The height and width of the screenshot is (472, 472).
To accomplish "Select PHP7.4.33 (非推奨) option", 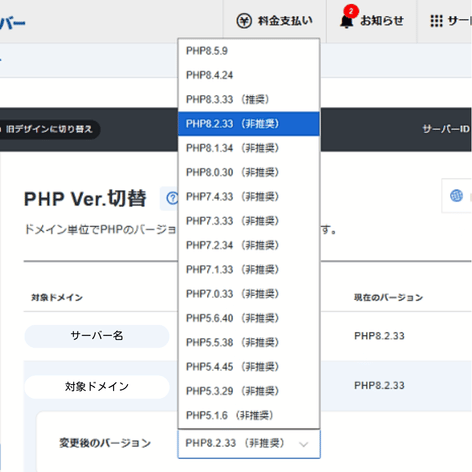I will tap(249, 197).
